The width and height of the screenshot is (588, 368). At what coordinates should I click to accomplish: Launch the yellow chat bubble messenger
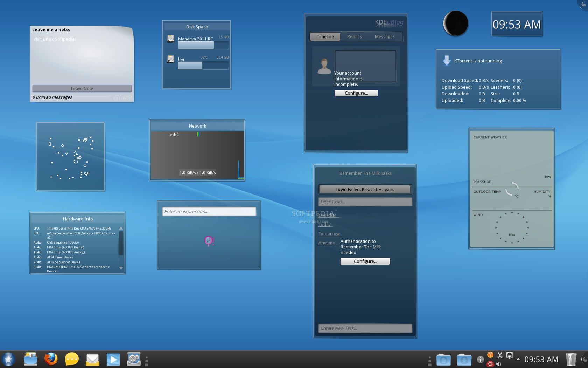click(72, 359)
